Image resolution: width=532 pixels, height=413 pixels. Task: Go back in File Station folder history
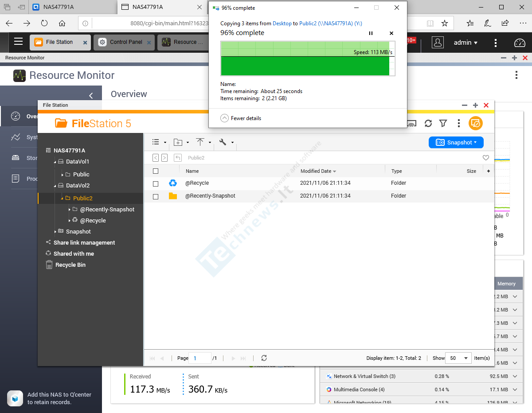click(x=156, y=158)
